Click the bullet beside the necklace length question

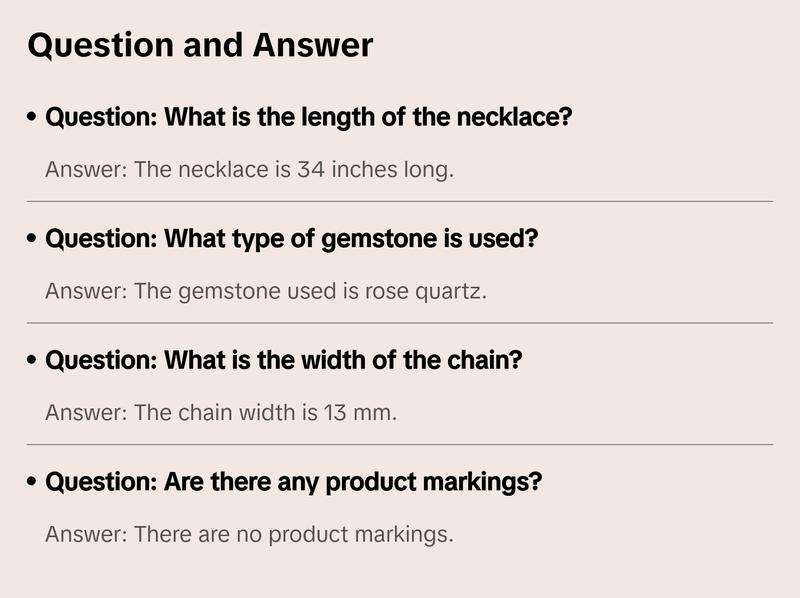(x=33, y=118)
